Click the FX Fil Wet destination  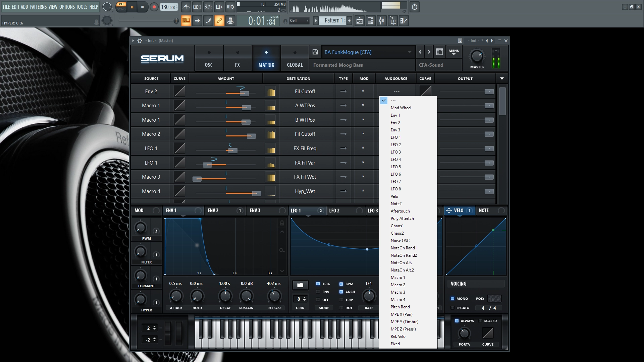(305, 177)
